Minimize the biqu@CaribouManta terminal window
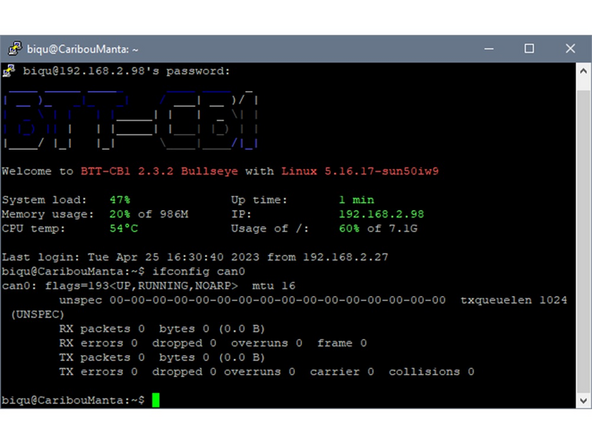The image size is (592, 444). (x=489, y=49)
